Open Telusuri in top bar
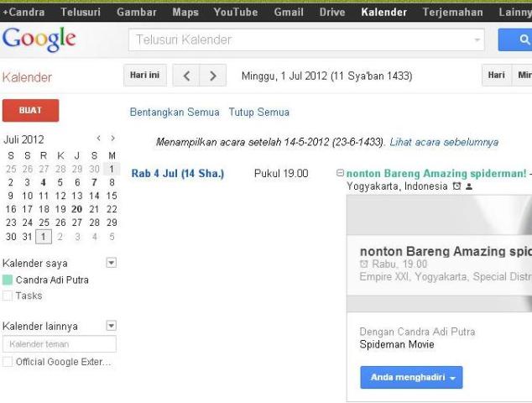Viewport: 532px width, 403px height. pos(81,13)
